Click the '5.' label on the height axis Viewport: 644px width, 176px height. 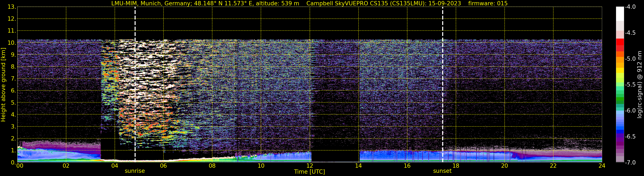[13, 102]
